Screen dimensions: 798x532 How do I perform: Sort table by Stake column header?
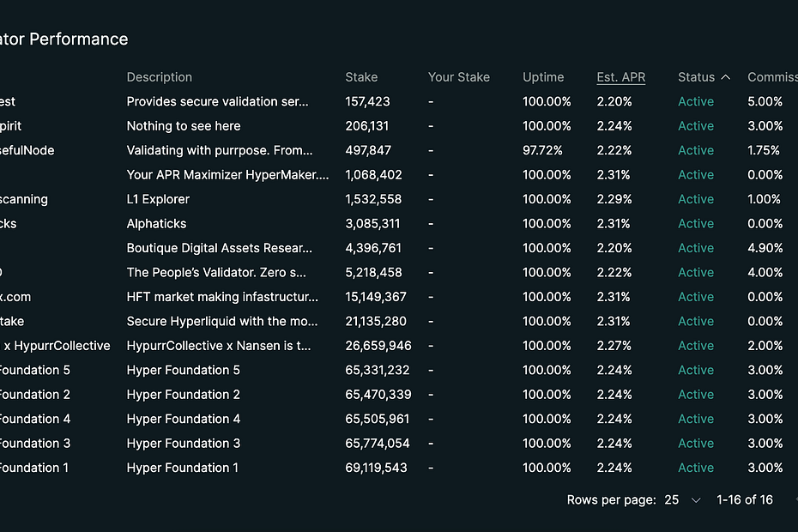point(361,77)
